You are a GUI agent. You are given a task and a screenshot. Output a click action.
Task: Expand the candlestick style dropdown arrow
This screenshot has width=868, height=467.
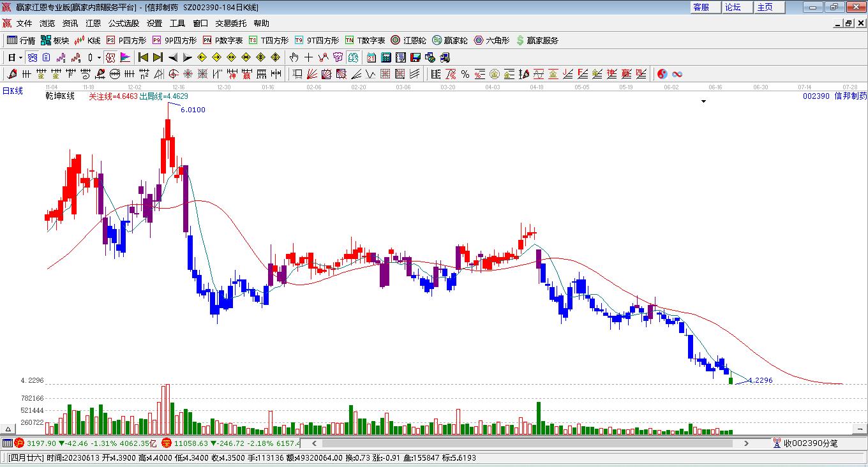pos(99,57)
